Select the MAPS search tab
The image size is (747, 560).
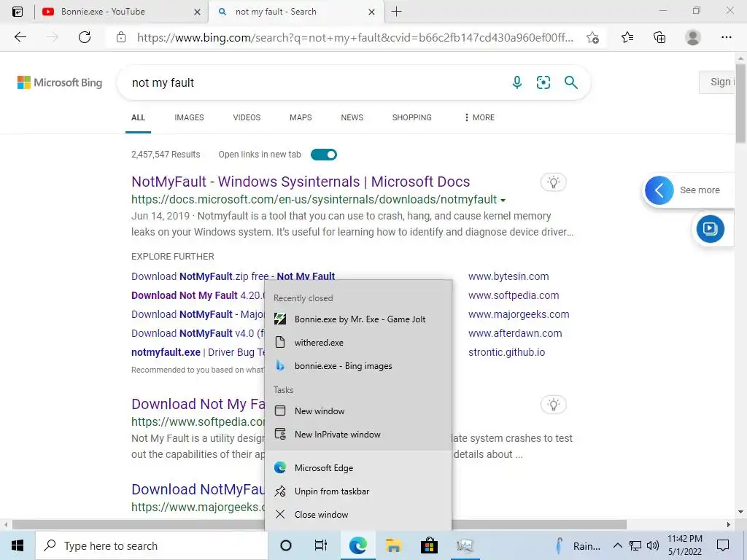point(301,117)
